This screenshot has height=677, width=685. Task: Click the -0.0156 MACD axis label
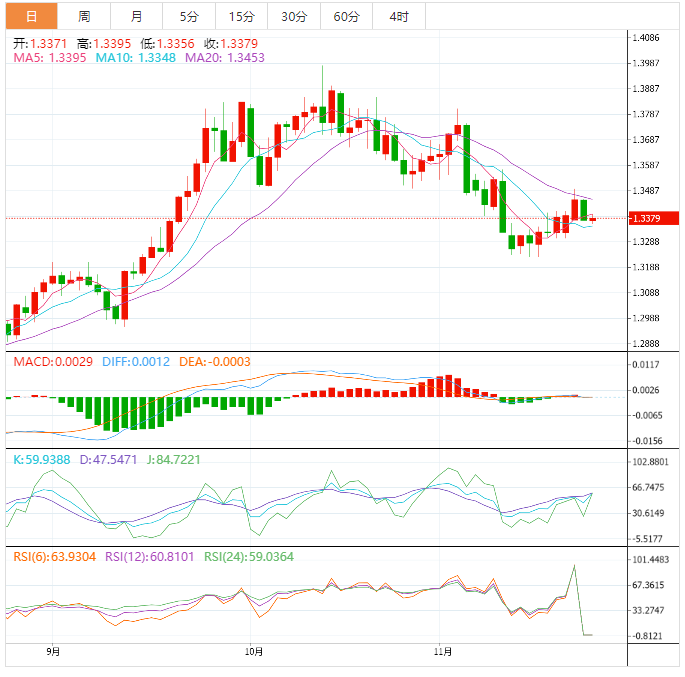click(647, 441)
